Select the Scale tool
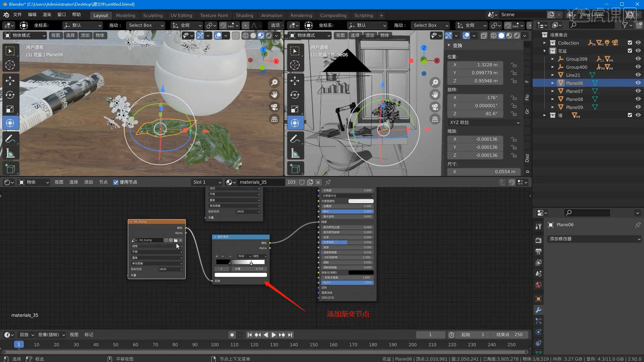644x362 pixels. 10,108
